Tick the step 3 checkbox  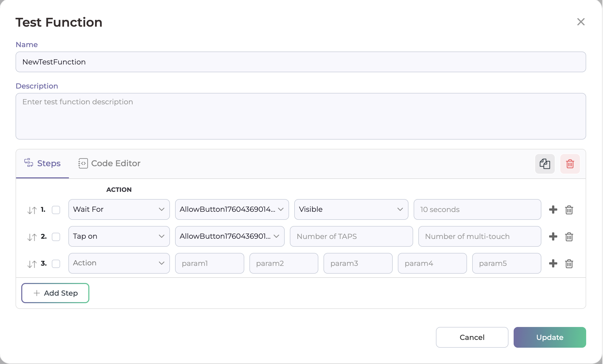tap(56, 264)
